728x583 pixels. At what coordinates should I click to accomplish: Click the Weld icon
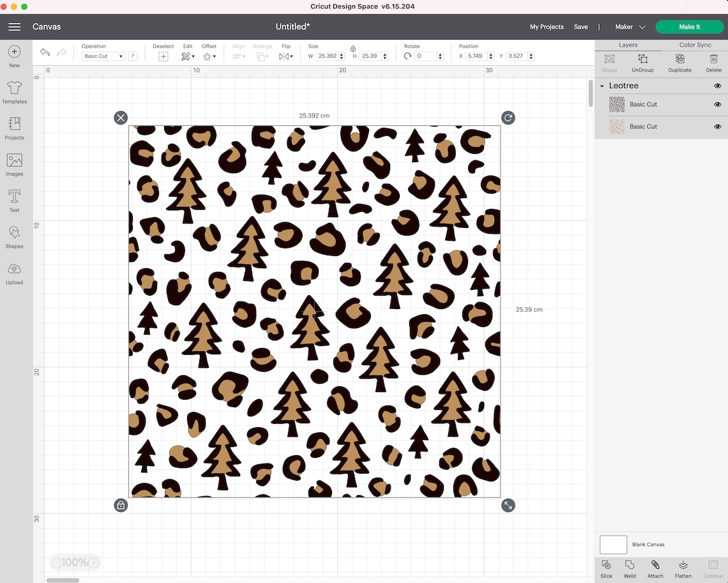point(629,566)
